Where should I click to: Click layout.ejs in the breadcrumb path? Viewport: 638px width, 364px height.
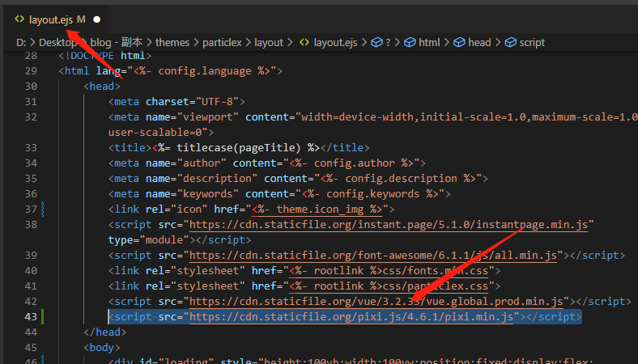[x=335, y=42]
